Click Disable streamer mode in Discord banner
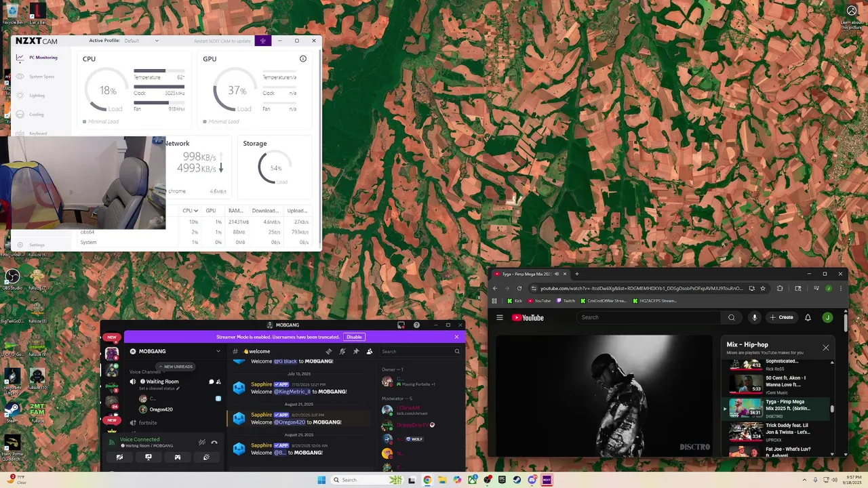The image size is (868, 488). 354,337
